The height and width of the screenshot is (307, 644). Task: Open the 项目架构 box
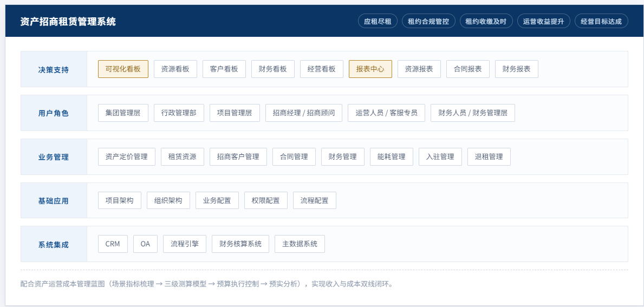pyautogui.click(x=120, y=200)
